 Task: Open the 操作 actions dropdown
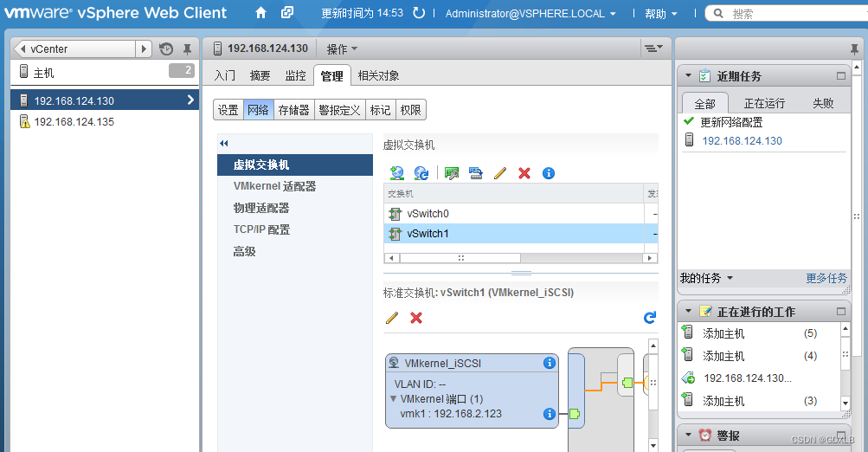coord(342,49)
